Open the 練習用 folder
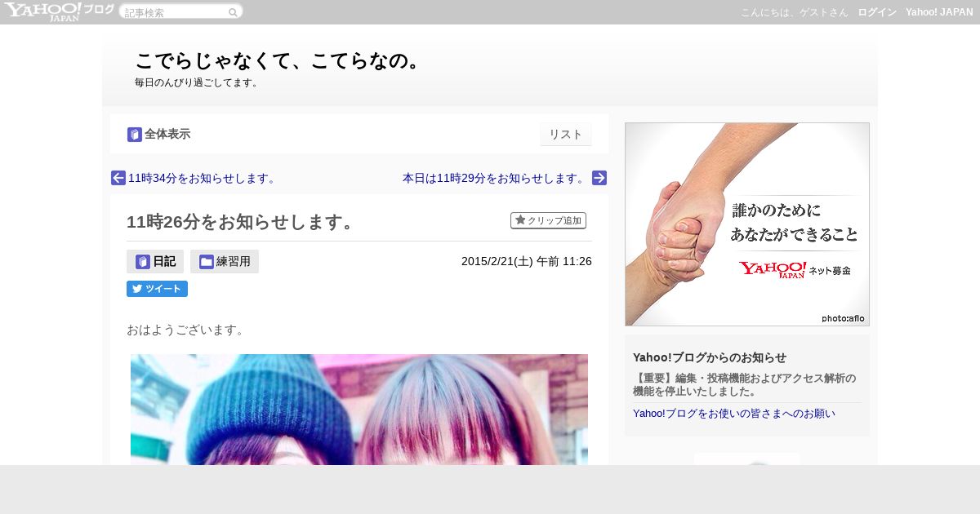 coord(225,262)
